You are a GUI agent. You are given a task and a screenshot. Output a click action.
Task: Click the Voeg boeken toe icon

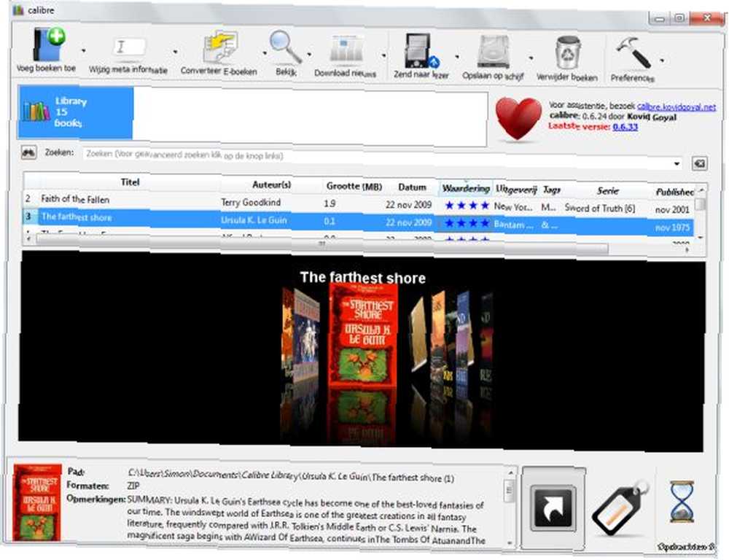click(48, 44)
